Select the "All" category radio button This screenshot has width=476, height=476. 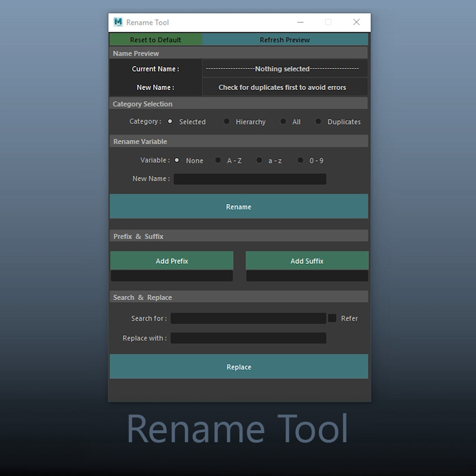tap(283, 121)
